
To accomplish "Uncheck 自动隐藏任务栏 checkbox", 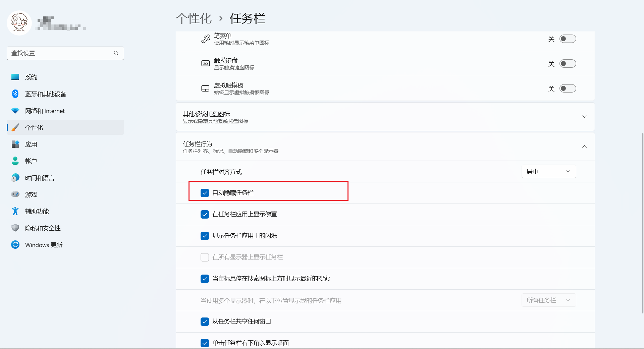I will point(205,193).
